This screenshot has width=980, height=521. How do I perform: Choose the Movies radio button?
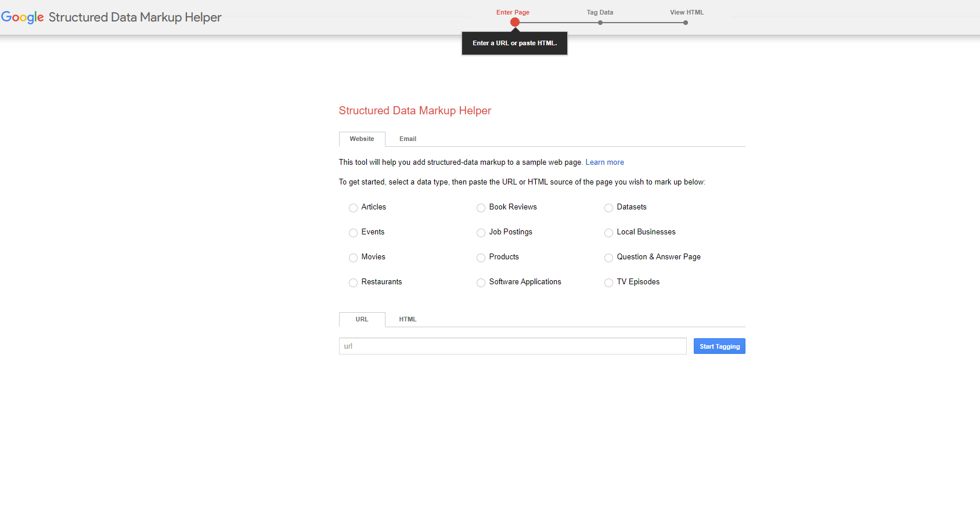point(353,258)
